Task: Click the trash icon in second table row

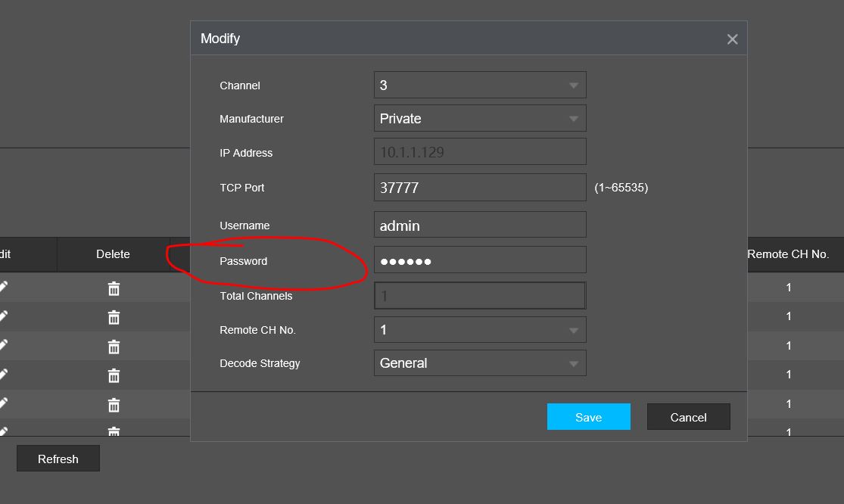Action: 114,317
